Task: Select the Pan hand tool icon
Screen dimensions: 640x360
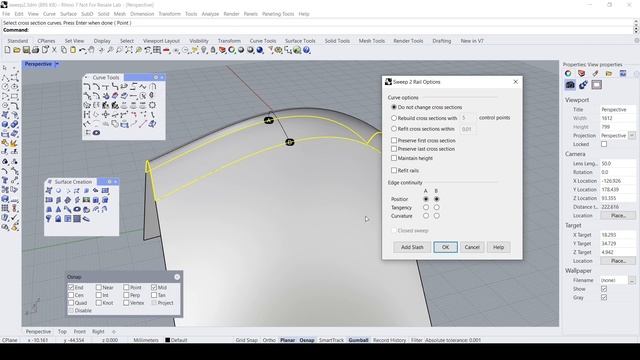Action: (91, 50)
